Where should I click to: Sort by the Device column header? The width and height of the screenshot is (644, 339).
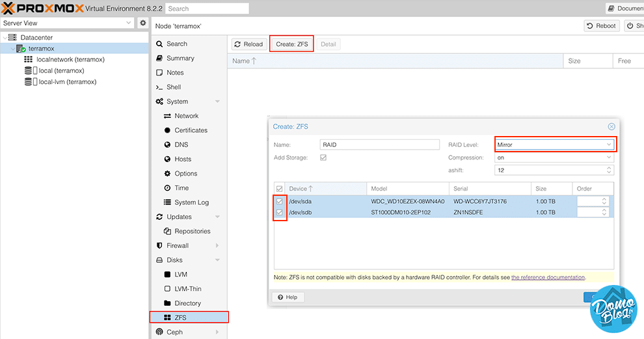click(x=325, y=189)
